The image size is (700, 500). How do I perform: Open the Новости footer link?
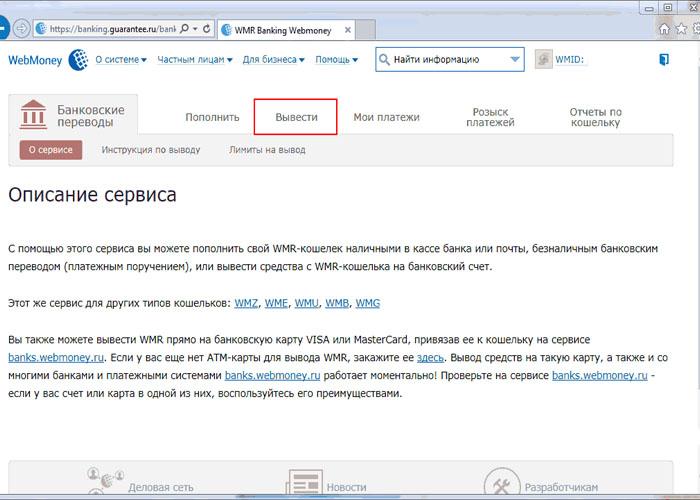pyautogui.click(x=346, y=487)
